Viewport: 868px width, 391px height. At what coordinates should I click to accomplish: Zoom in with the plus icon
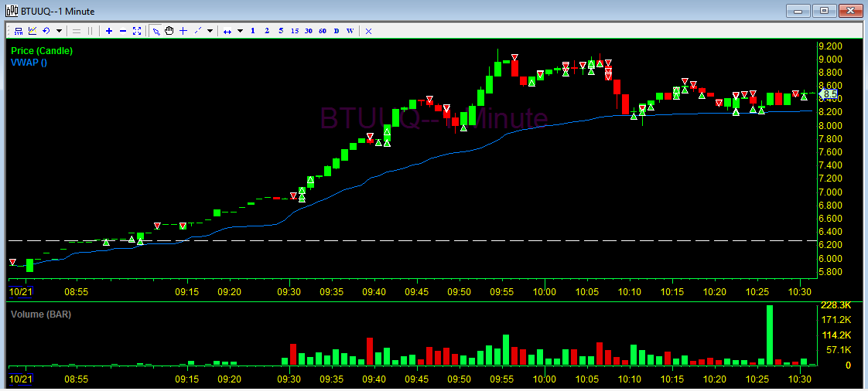click(x=108, y=31)
